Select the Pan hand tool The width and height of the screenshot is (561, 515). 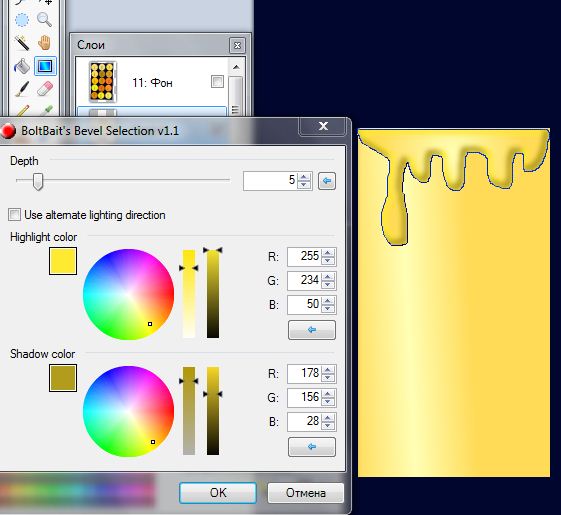pyautogui.click(x=45, y=43)
